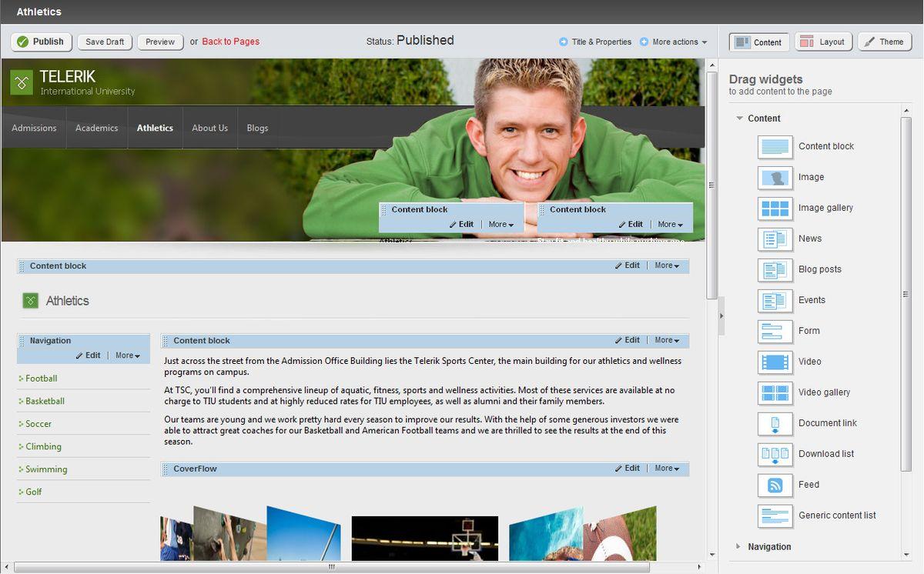
Task: Click the Blog posts widget icon
Action: [775, 269]
